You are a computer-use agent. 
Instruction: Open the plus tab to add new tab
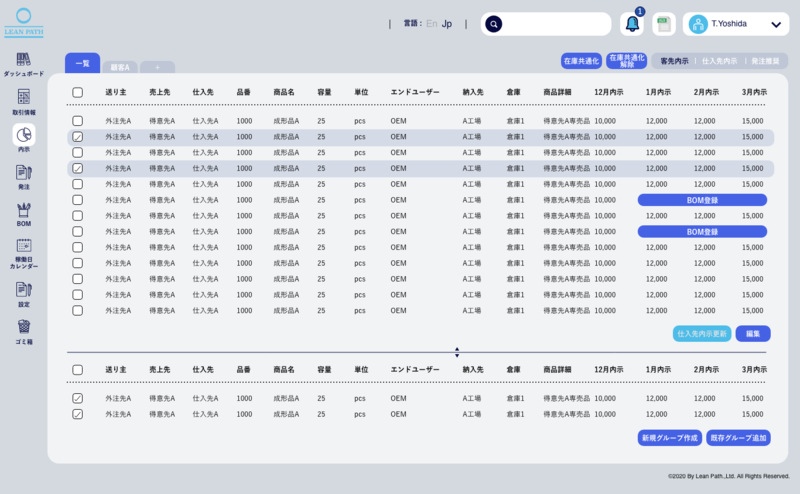coord(158,67)
